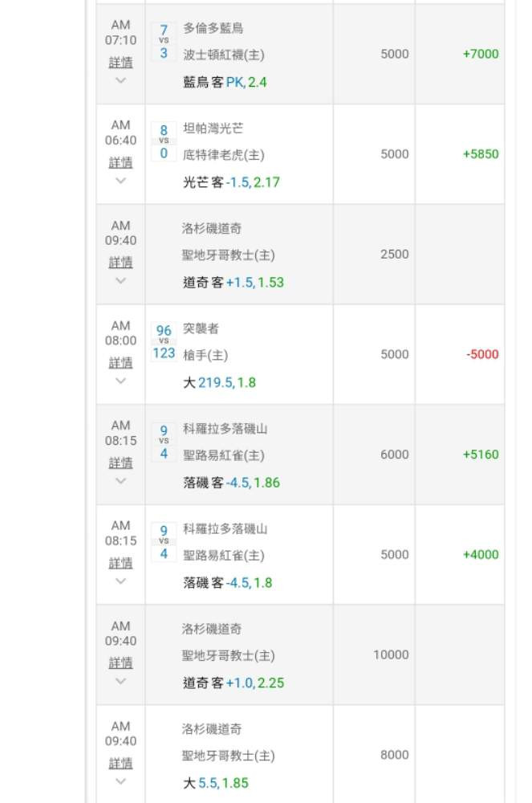Open 詳情 for 5000 Rockies -4.5 1.8 bet

(x=120, y=563)
